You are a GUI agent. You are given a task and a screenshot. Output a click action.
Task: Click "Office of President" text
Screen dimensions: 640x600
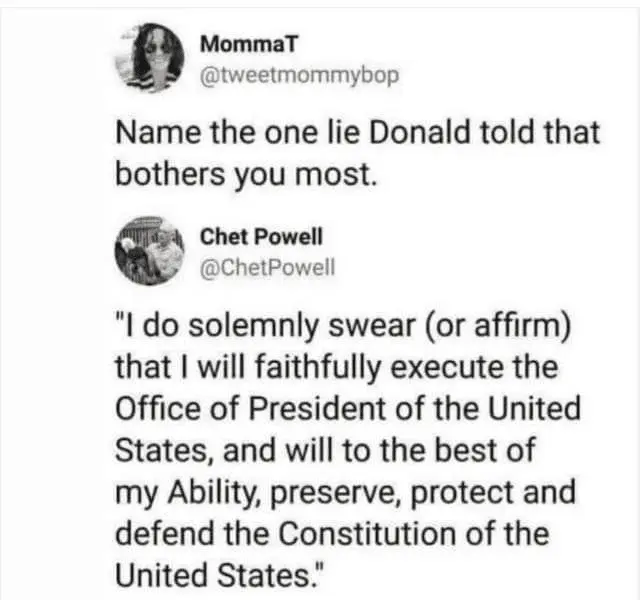[x=254, y=409]
